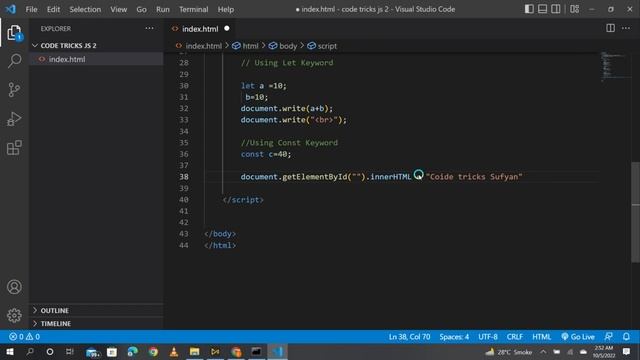The width and height of the screenshot is (640, 360).
Task: Open the Selection menu
Action: click(85, 9)
